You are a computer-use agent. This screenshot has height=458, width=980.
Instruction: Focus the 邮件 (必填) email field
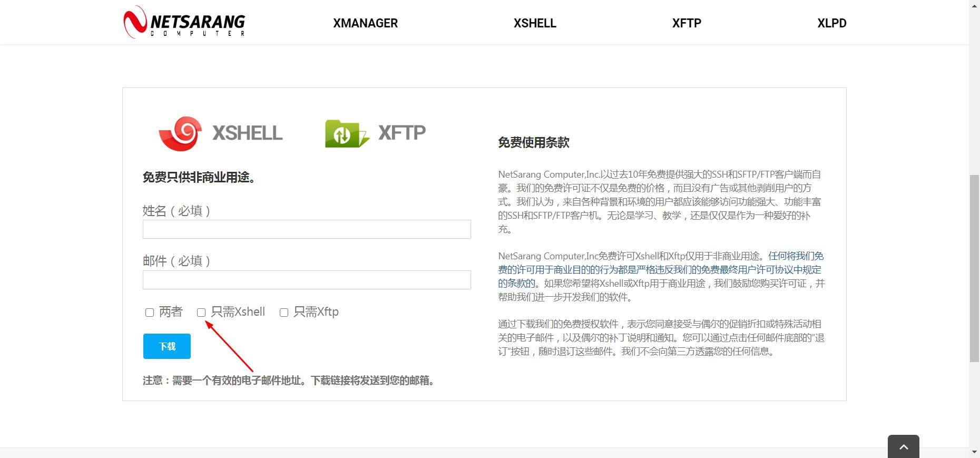(x=307, y=280)
